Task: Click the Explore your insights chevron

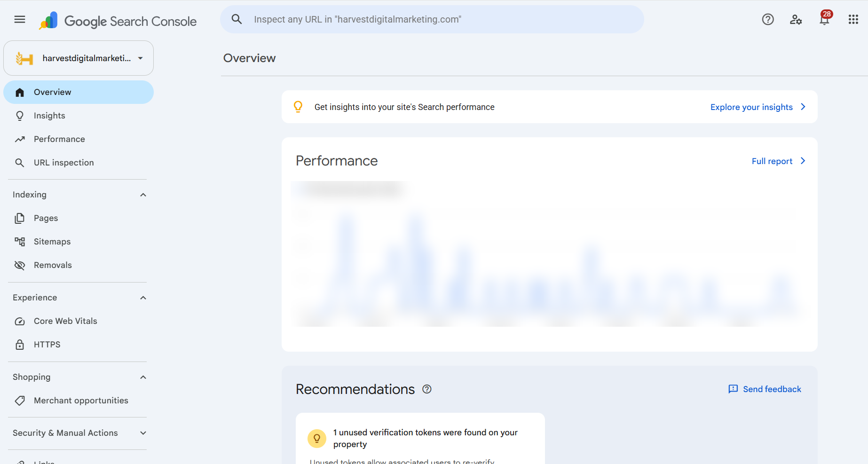Action: (x=803, y=107)
